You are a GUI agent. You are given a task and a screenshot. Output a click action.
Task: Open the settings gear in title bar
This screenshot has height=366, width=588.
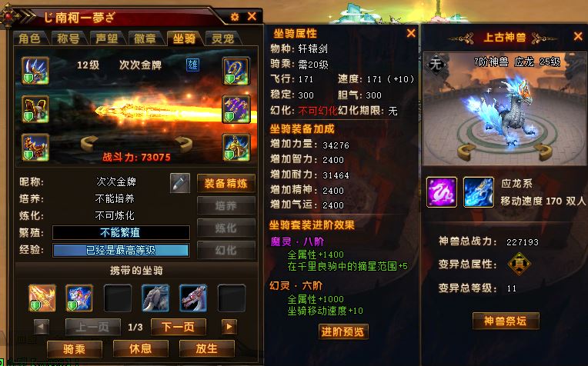235,17
